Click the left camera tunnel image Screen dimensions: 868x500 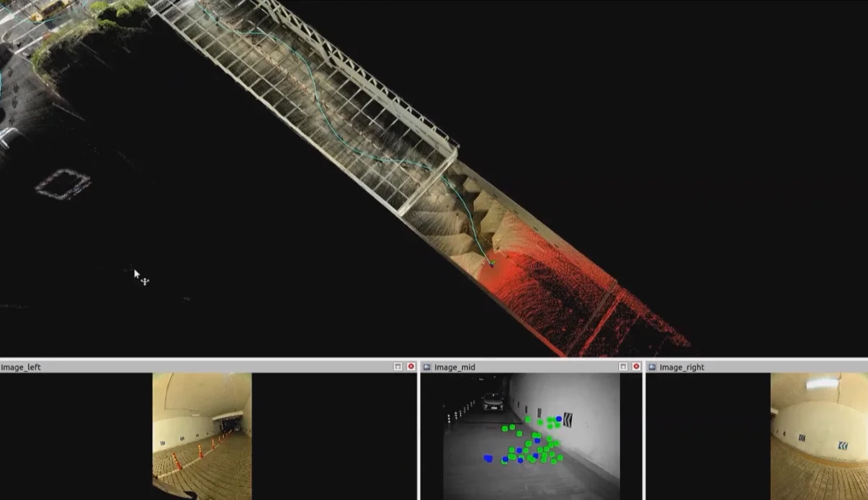[202, 435]
